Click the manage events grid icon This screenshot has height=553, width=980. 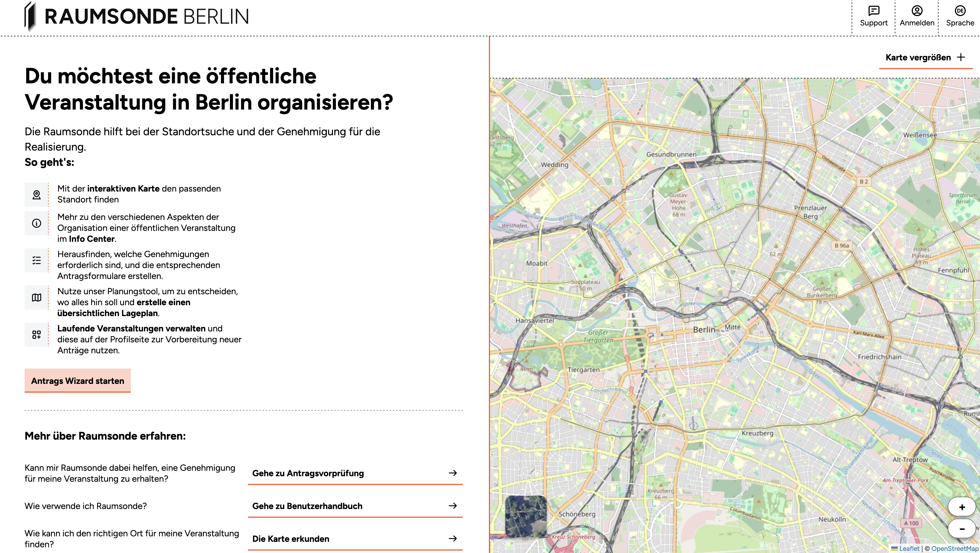[37, 335]
